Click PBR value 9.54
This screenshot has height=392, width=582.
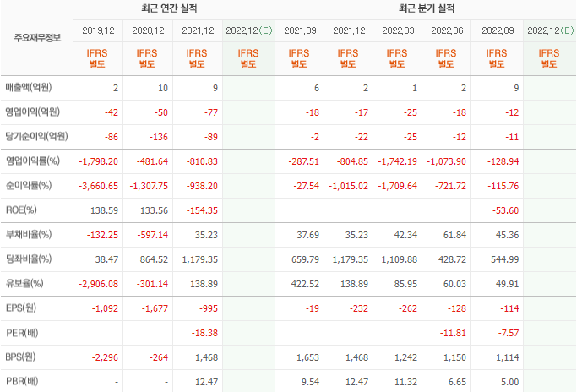point(310,383)
